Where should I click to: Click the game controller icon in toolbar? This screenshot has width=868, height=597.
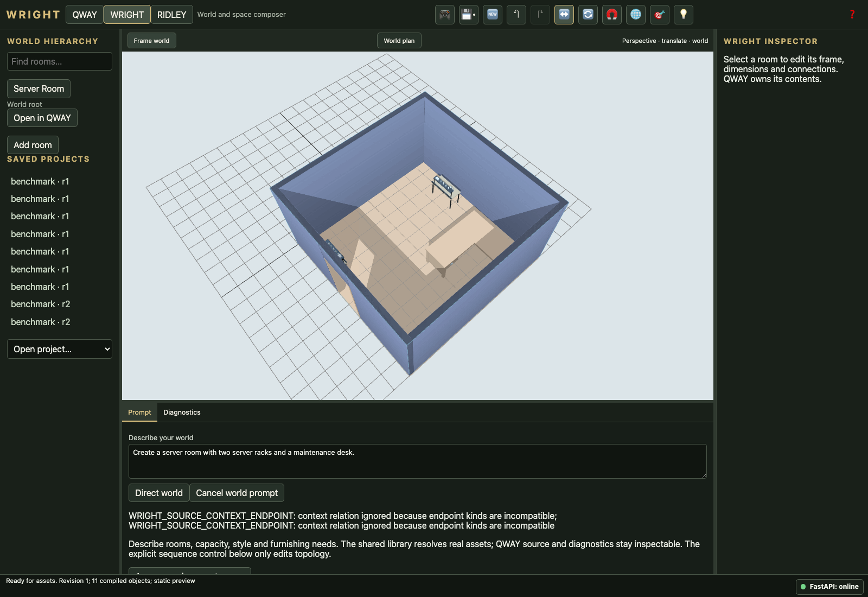click(x=445, y=15)
